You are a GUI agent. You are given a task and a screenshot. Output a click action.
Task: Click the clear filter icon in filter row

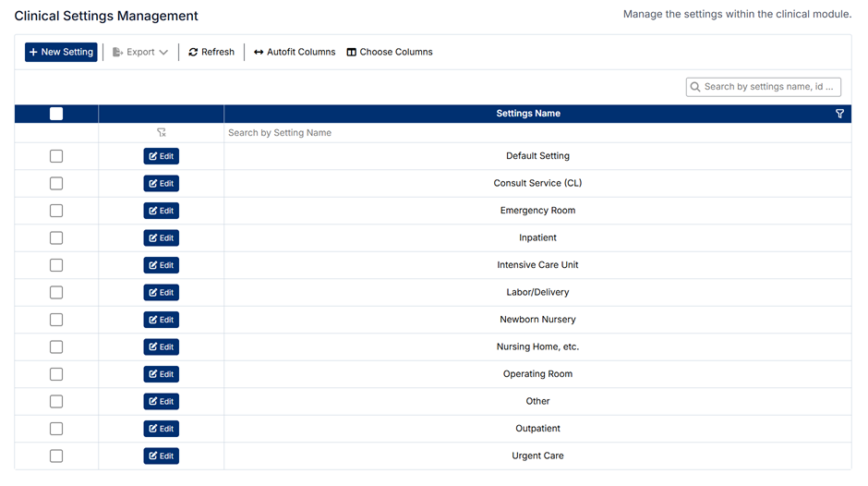click(162, 133)
